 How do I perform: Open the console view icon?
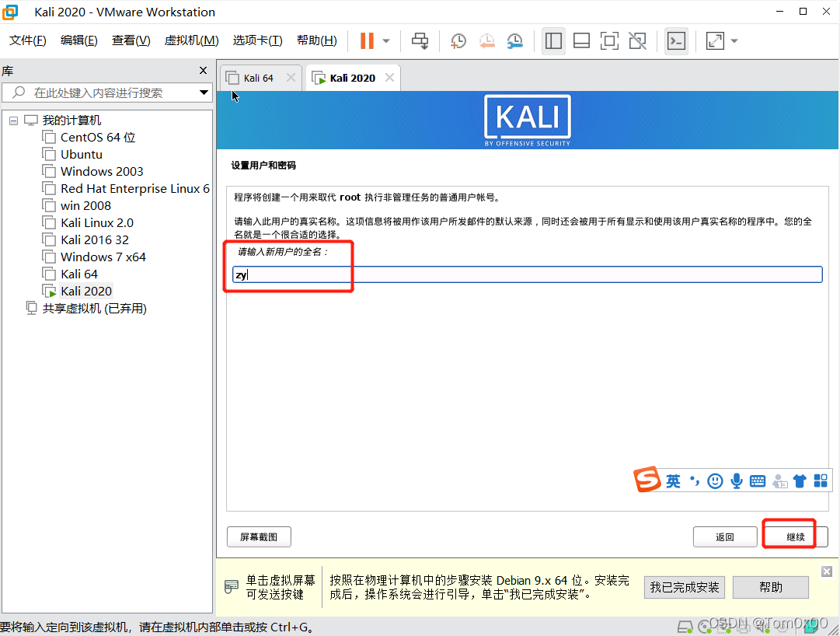point(676,40)
